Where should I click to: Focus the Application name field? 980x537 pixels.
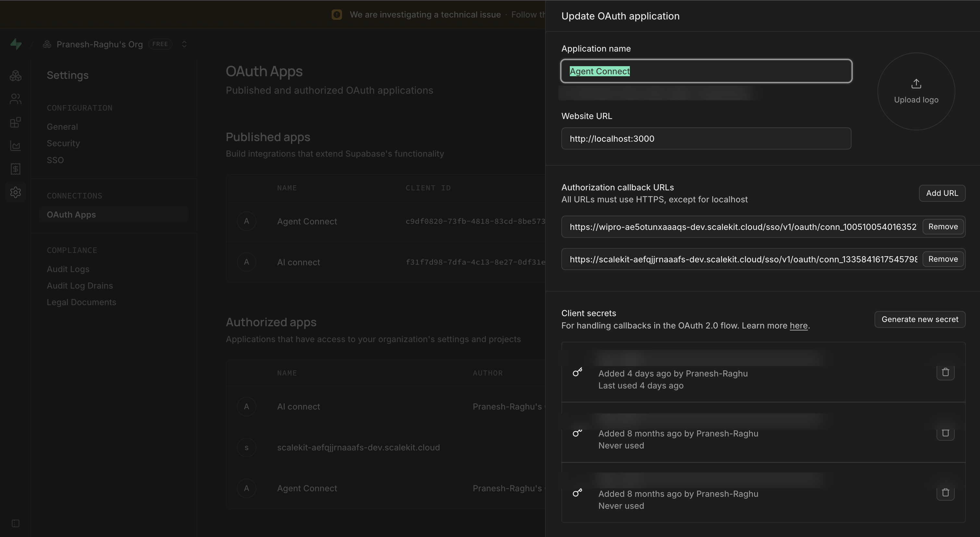coord(706,71)
